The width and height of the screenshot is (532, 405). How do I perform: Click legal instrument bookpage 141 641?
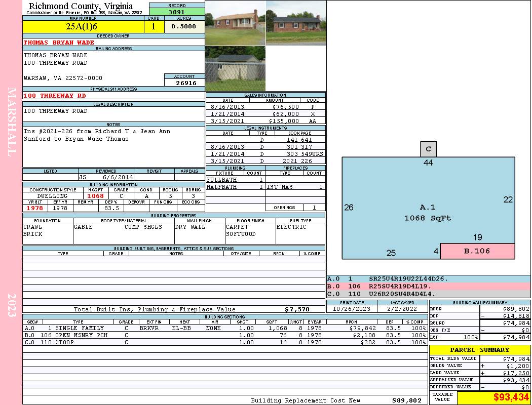coord(299,140)
